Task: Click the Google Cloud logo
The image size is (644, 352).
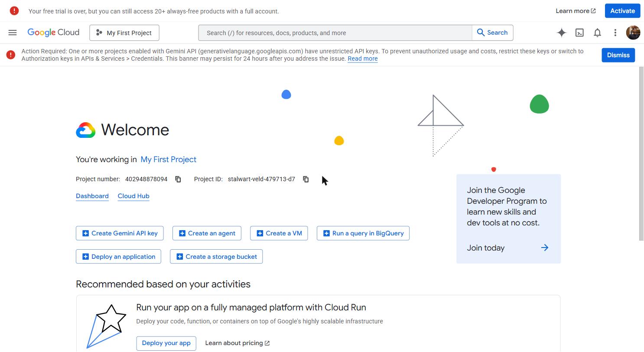Action: (53, 33)
